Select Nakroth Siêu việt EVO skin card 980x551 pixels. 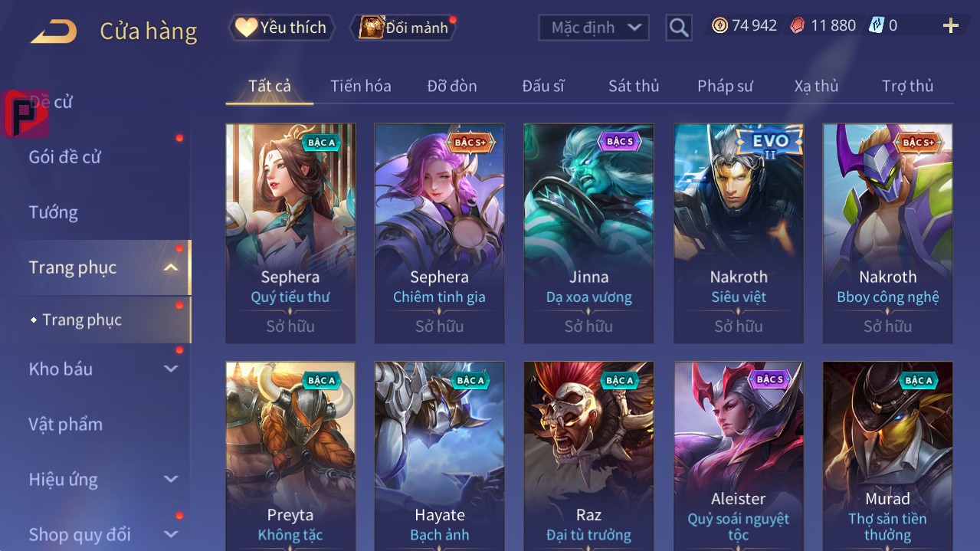pos(739,234)
